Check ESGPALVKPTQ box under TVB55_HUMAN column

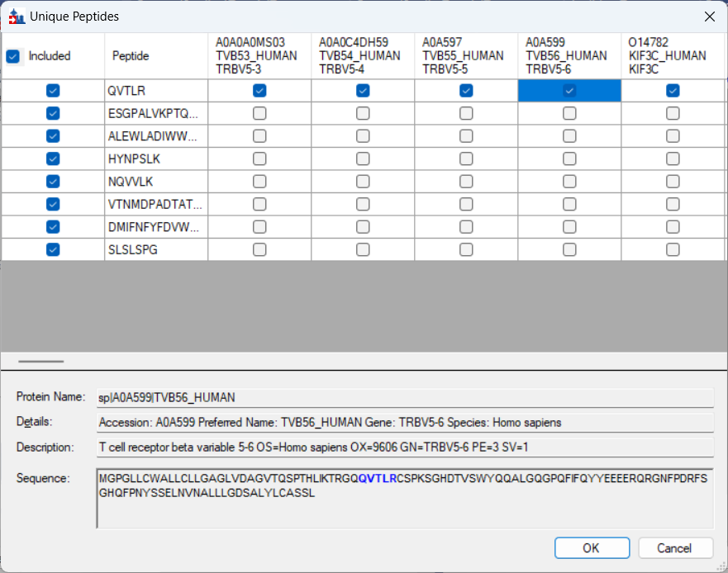(466, 113)
